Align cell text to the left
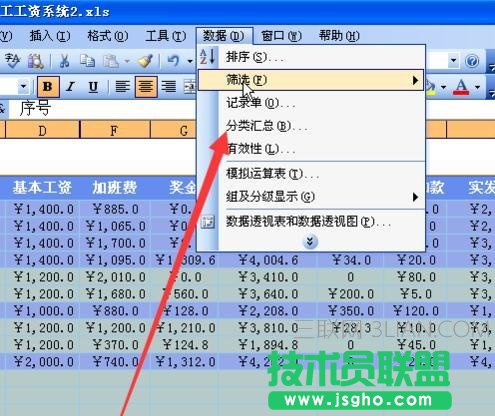The height and width of the screenshot is (416, 495). click(x=123, y=87)
